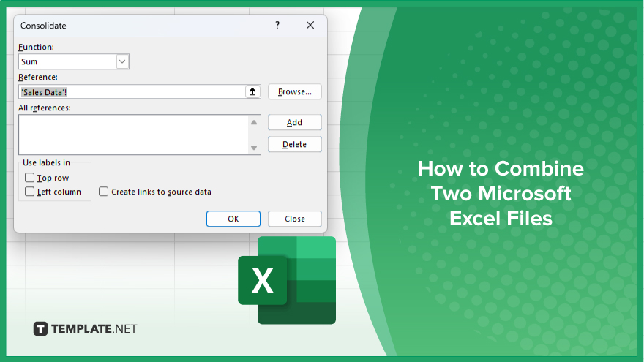Click the Excel logo icon
The width and height of the screenshot is (644, 362).
(x=287, y=280)
